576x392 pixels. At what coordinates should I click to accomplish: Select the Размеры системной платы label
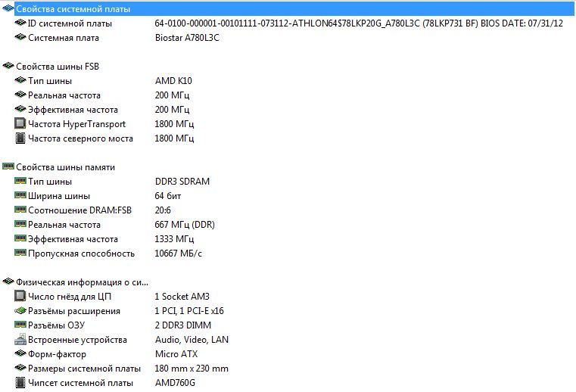84,369
